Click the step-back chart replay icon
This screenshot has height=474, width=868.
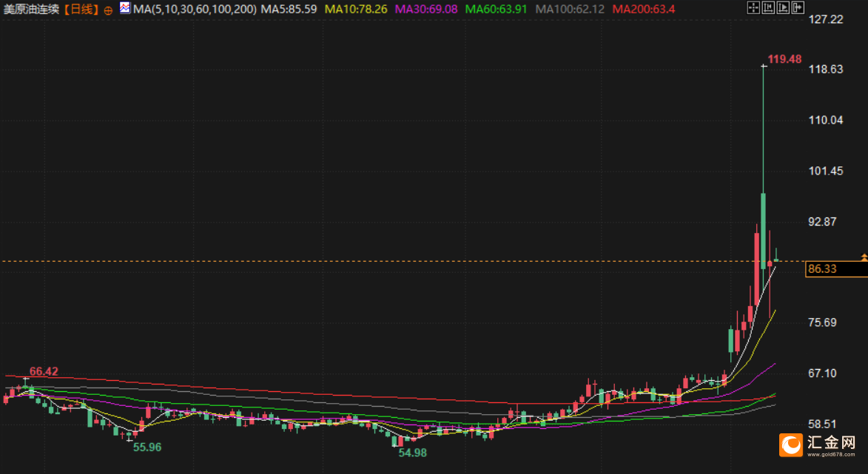point(768,7)
